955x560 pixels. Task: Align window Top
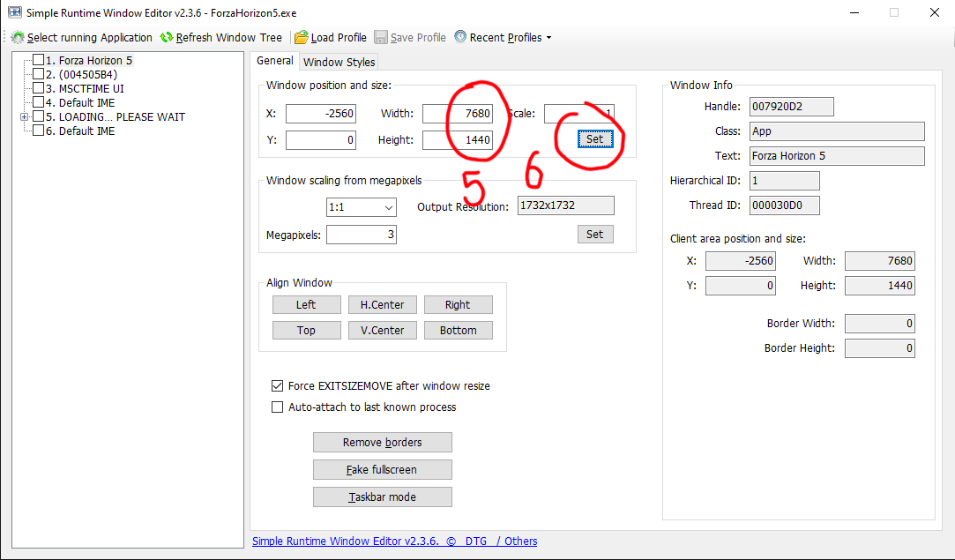click(x=306, y=331)
